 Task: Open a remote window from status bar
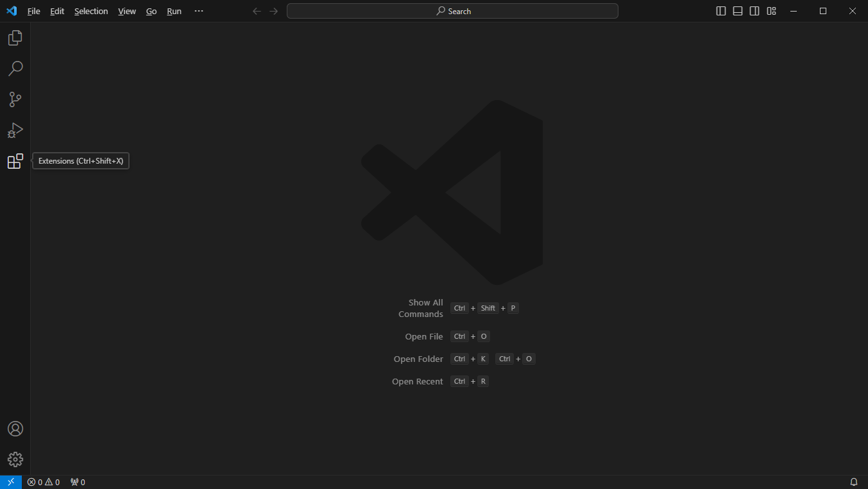point(11,482)
